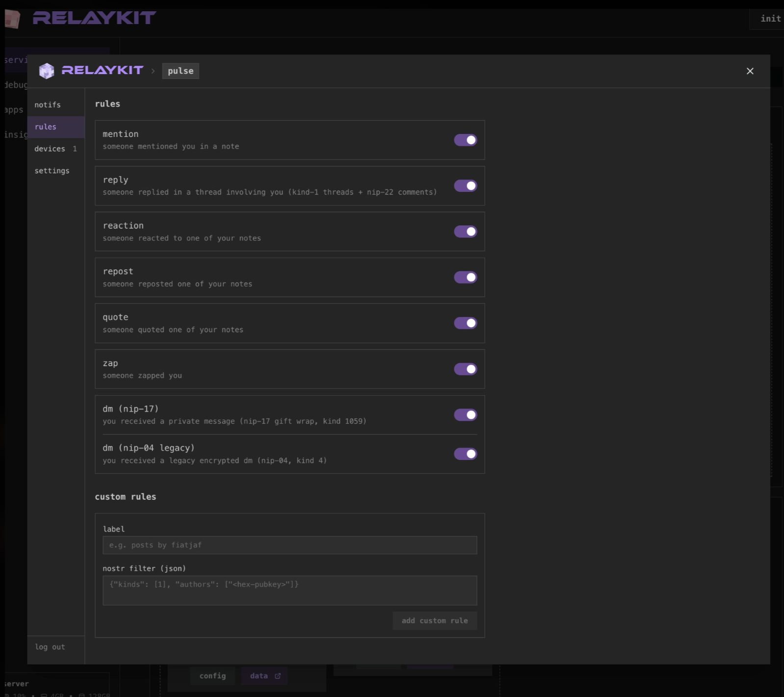Click the top-left app logo icon
This screenshot has width=784, height=697.
pyautogui.click(x=12, y=19)
